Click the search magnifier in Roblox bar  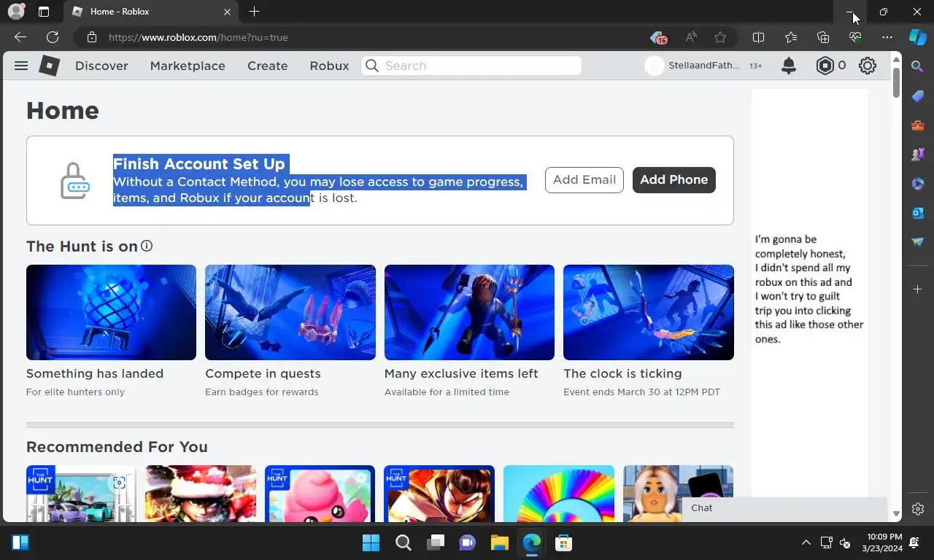372,66
